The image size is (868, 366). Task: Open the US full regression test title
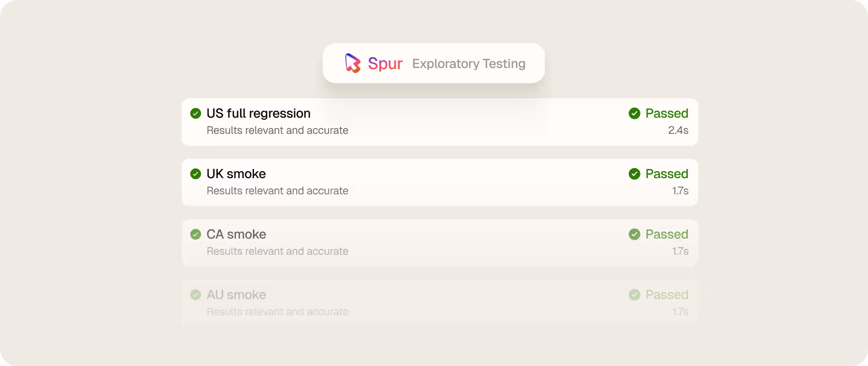tap(258, 113)
